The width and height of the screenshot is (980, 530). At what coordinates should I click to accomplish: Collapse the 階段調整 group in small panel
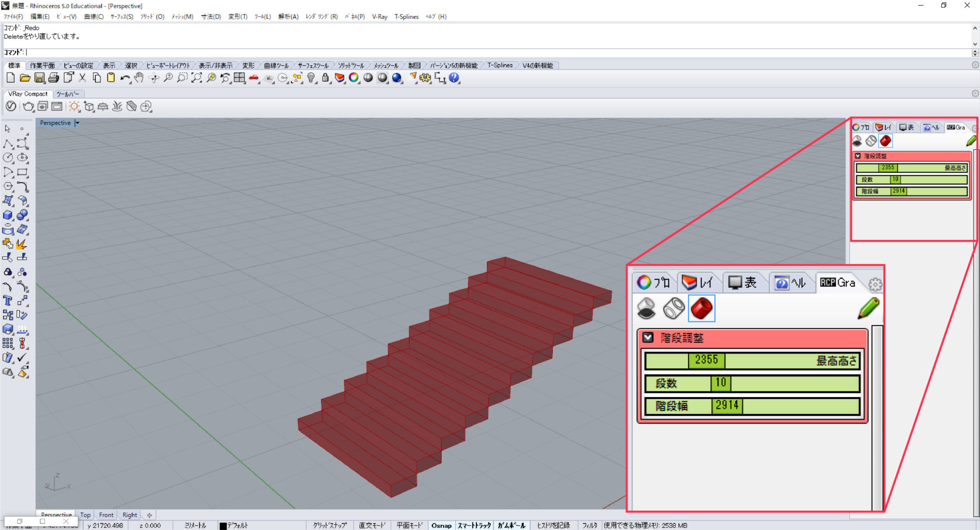[x=858, y=156]
